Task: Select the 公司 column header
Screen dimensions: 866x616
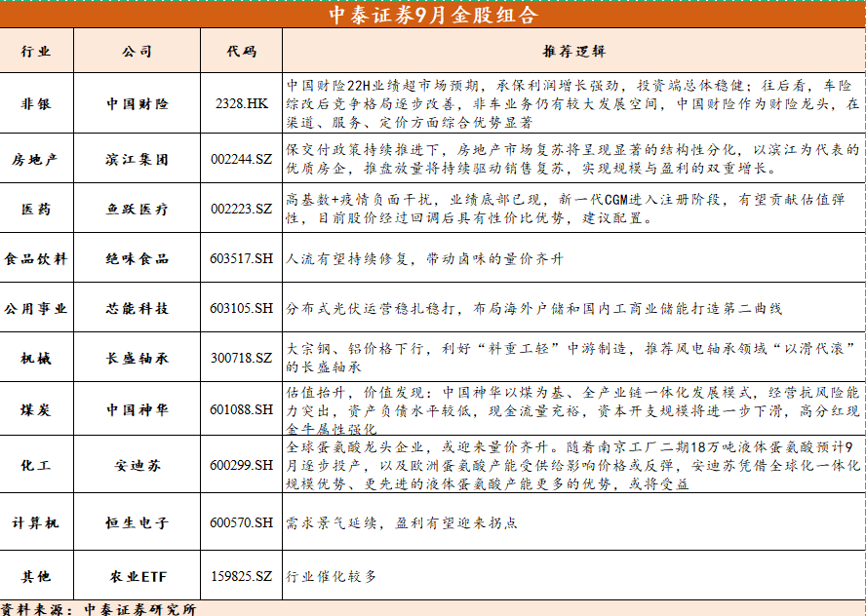Action: tap(137, 52)
